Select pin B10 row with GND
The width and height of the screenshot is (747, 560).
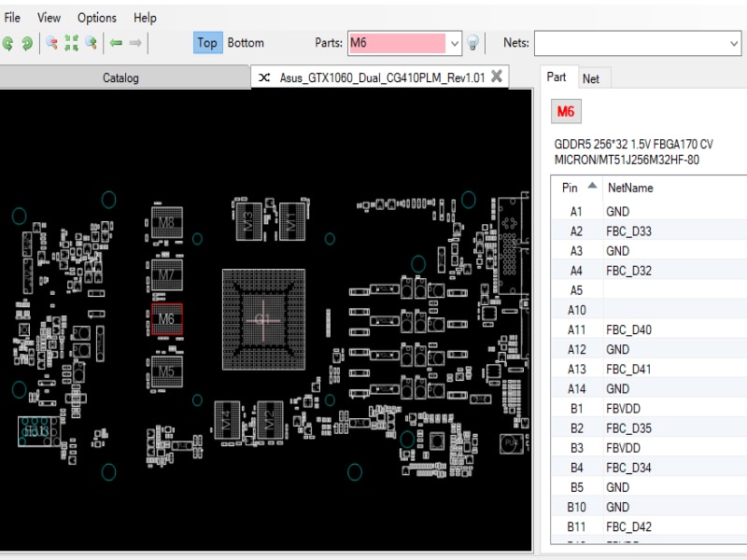649,507
